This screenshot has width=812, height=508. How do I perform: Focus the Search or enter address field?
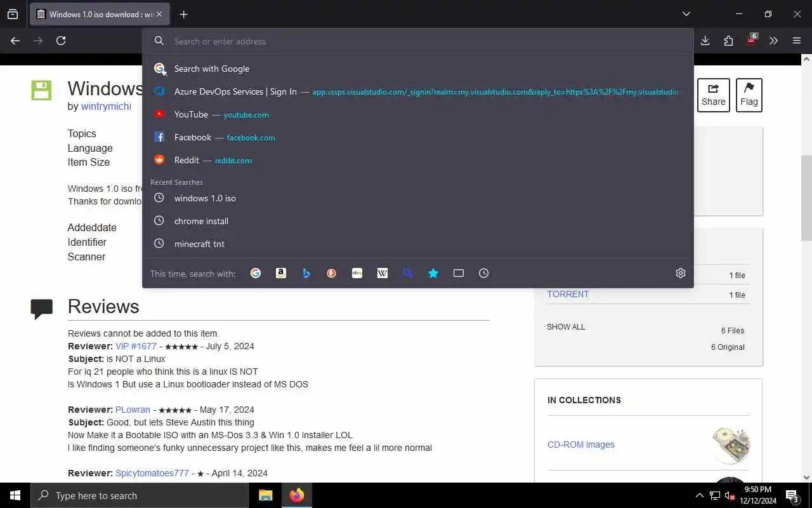pos(418,41)
